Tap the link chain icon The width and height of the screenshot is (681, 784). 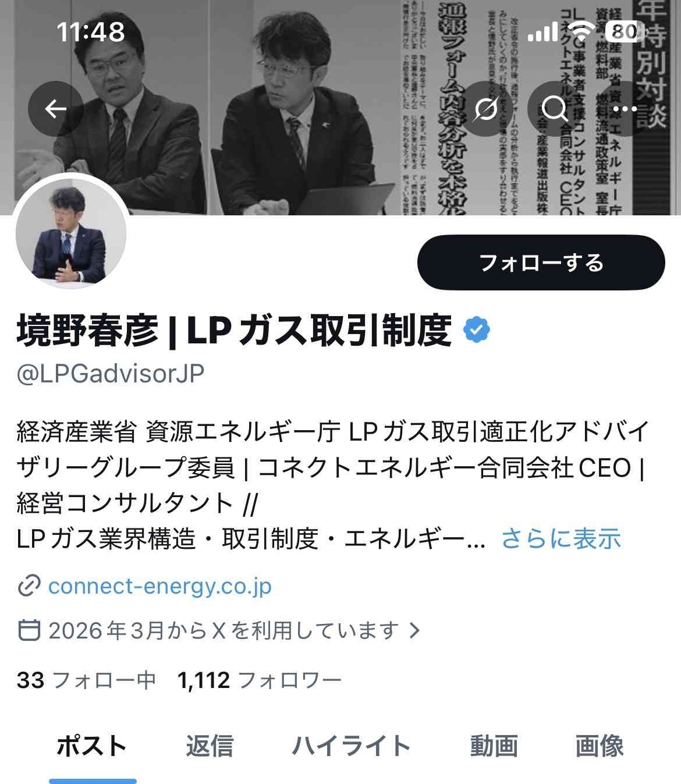(29, 586)
